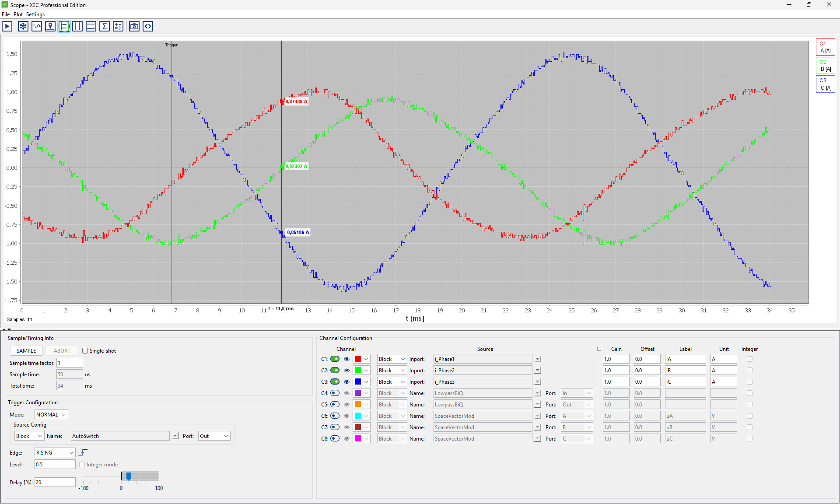Click the angle-brackets code icon
This screenshot has height=504, width=840.
point(148,26)
